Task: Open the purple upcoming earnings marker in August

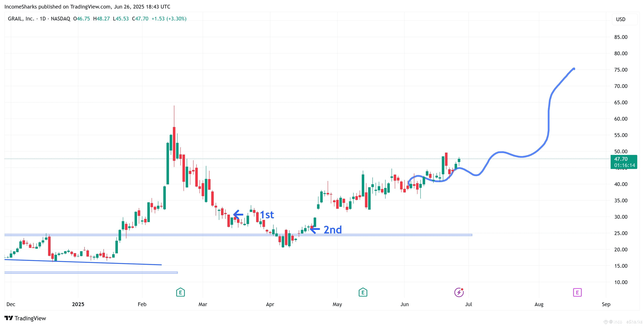Action: pos(577,292)
